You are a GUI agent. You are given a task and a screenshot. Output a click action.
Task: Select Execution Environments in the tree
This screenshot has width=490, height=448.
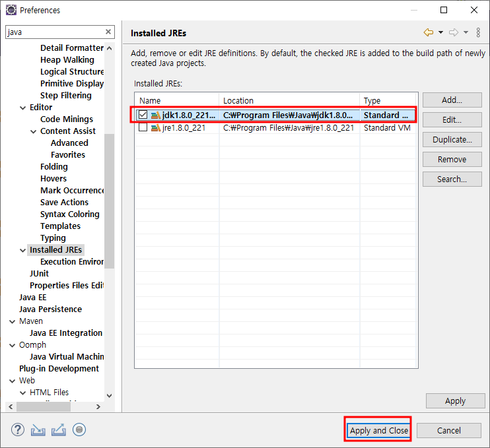tap(72, 262)
